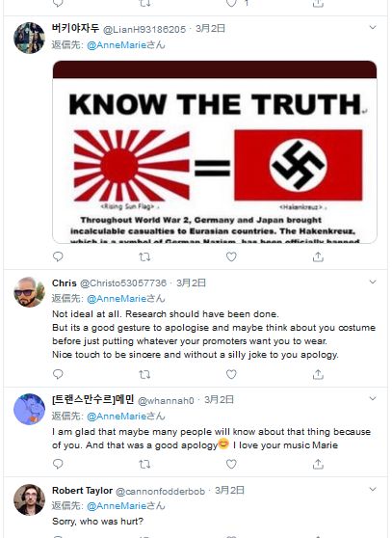Viewport: 392px width, 538px height.
Task: Share the KNOW THE TRUTH image tweet
Action: point(318,256)
